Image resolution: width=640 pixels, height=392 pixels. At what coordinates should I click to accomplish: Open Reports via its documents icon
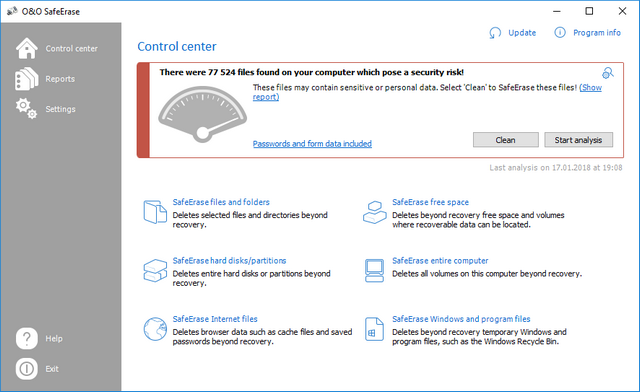26,78
